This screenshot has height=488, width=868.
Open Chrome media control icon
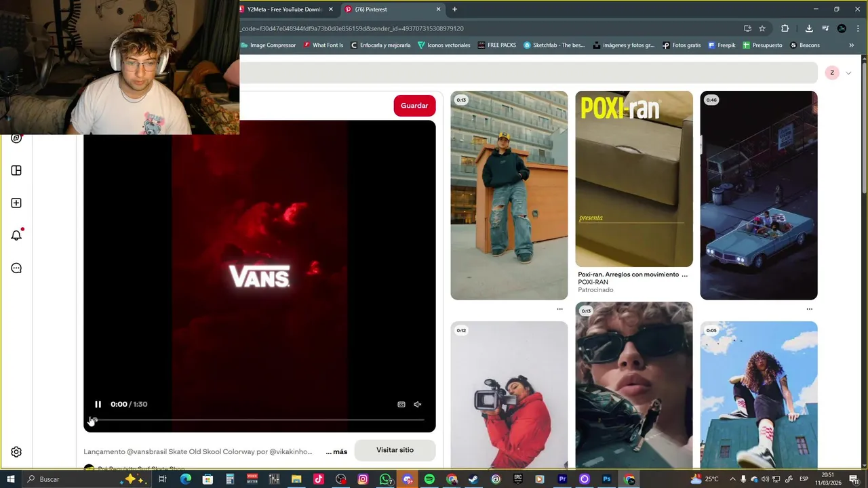825,28
